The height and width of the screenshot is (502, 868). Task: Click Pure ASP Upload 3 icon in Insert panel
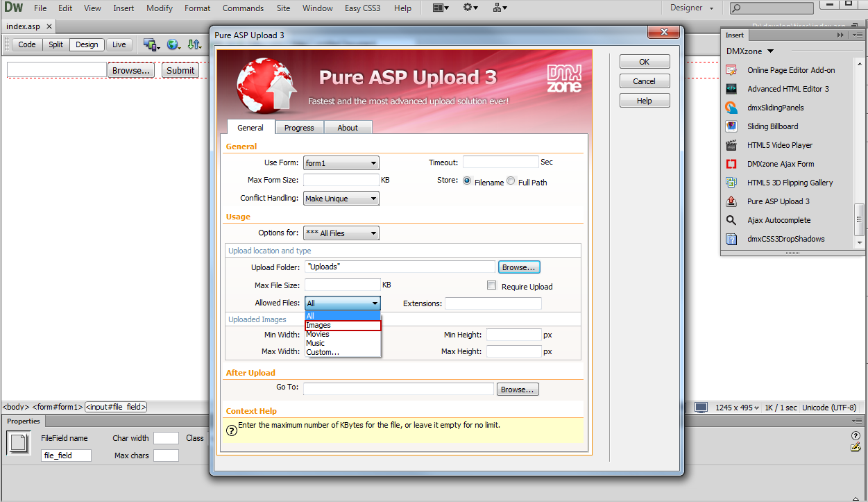pos(731,201)
